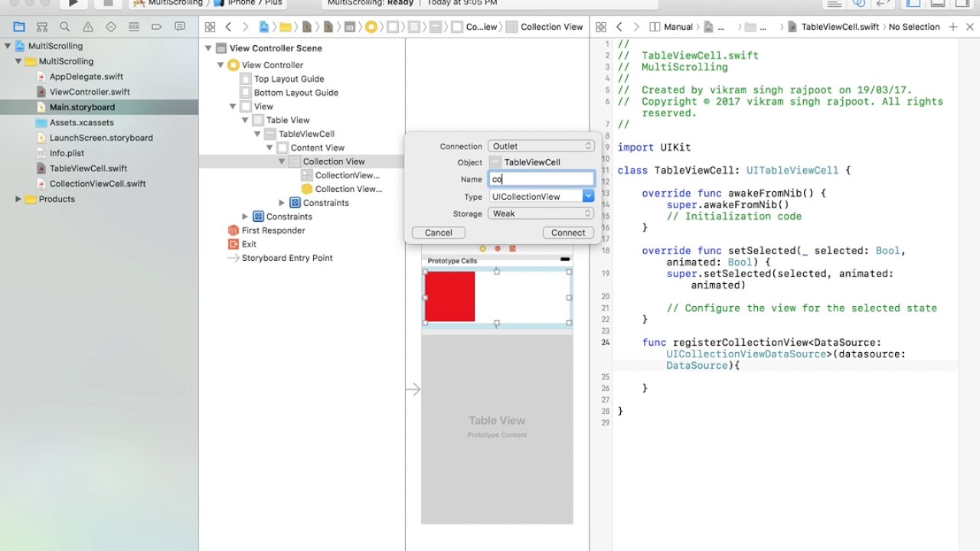The height and width of the screenshot is (551, 980).
Task: Select the Assistant editor overlapping circles icon
Action: click(x=859, y=3)
